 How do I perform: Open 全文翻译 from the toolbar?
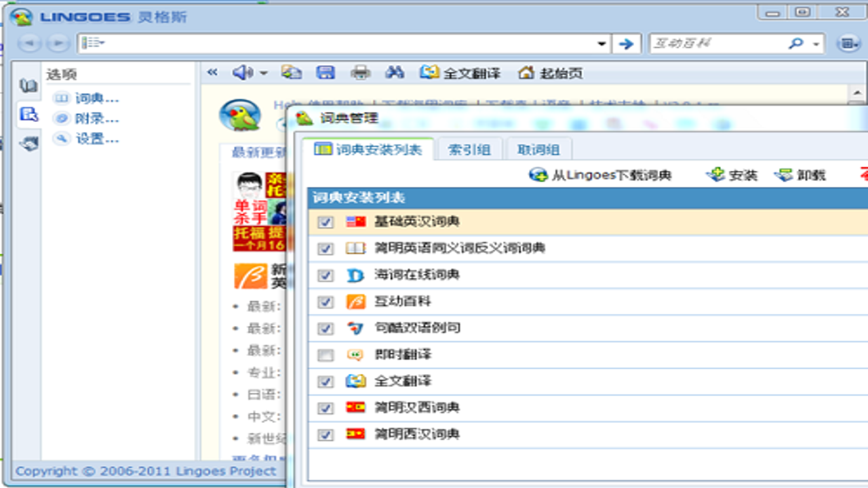(460, 73)
